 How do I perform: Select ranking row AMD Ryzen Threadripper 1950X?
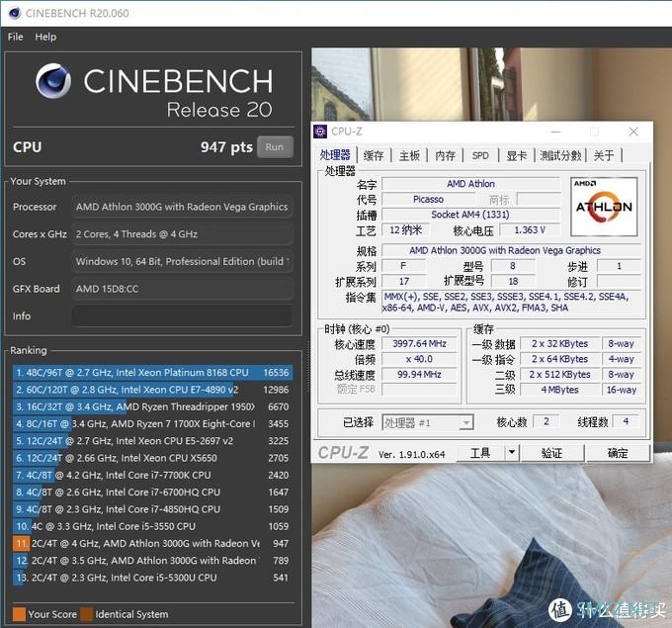(x=152, y=406)
